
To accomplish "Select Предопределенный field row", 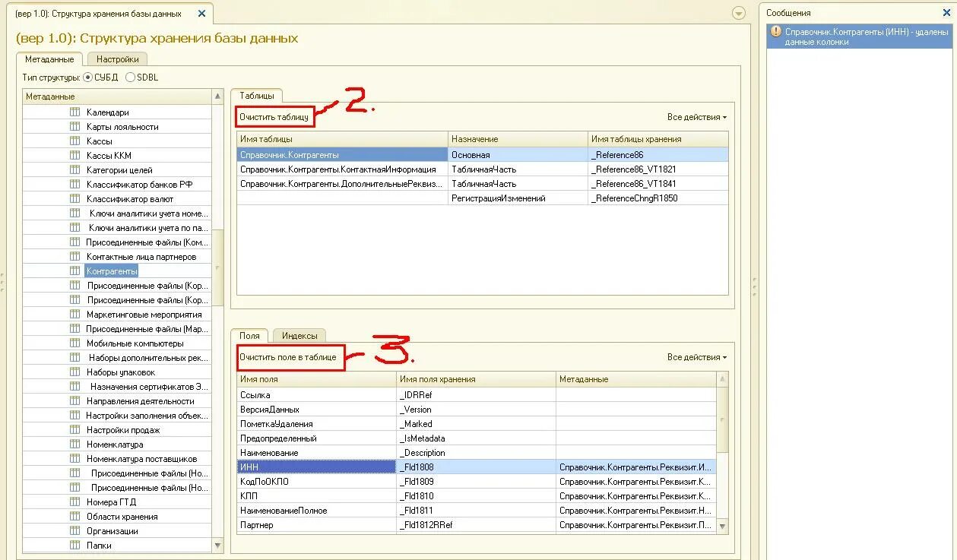I will coord(477,438).
